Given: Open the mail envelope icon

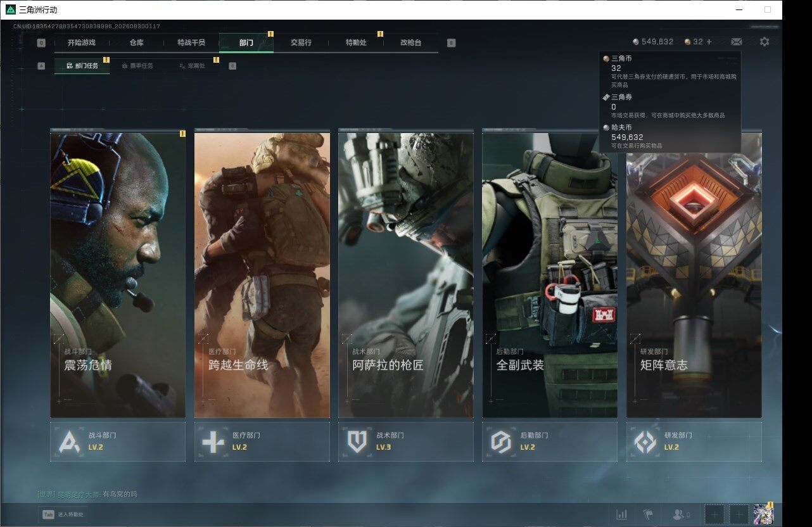Looking at the screenshot, I should [736, 42].
